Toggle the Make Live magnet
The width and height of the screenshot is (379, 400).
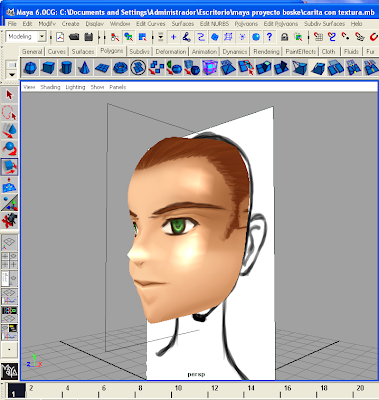374,37
